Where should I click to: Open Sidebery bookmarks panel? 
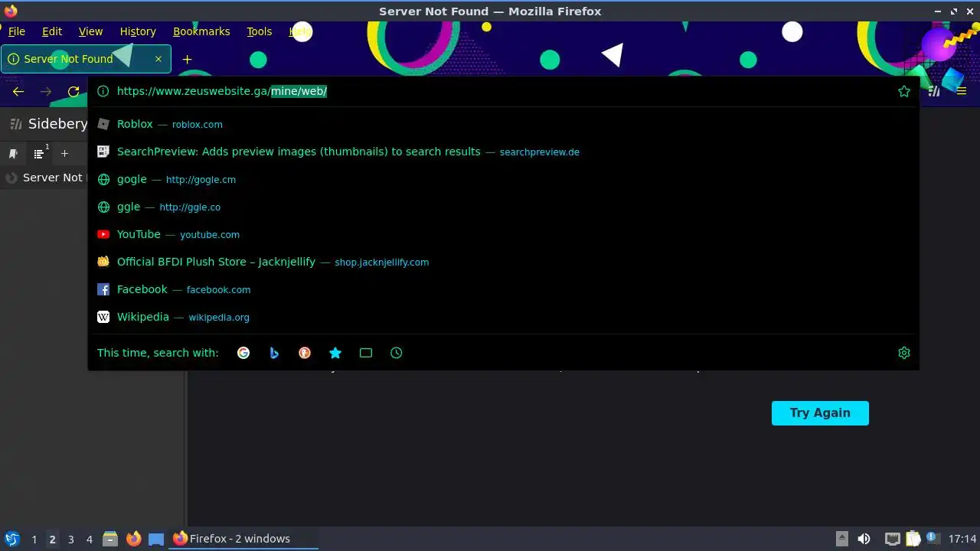pyautogui.click(x=13, y=154)
